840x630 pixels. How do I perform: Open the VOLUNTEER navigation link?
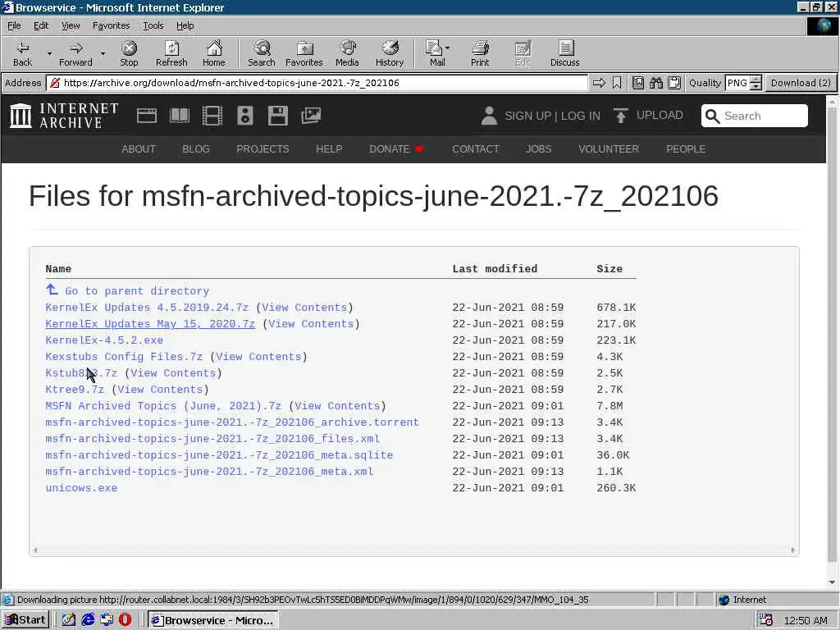click(x=609, y=149)
